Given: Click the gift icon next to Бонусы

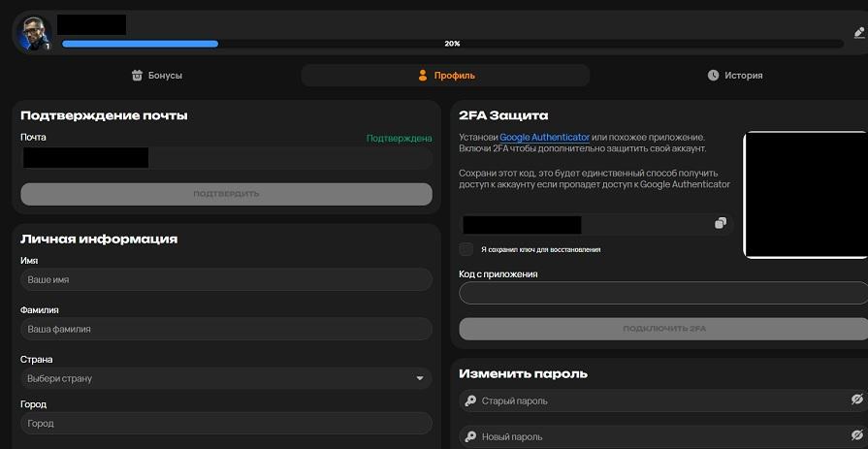Looking at the screenshot, I should [x=138, y=76].
